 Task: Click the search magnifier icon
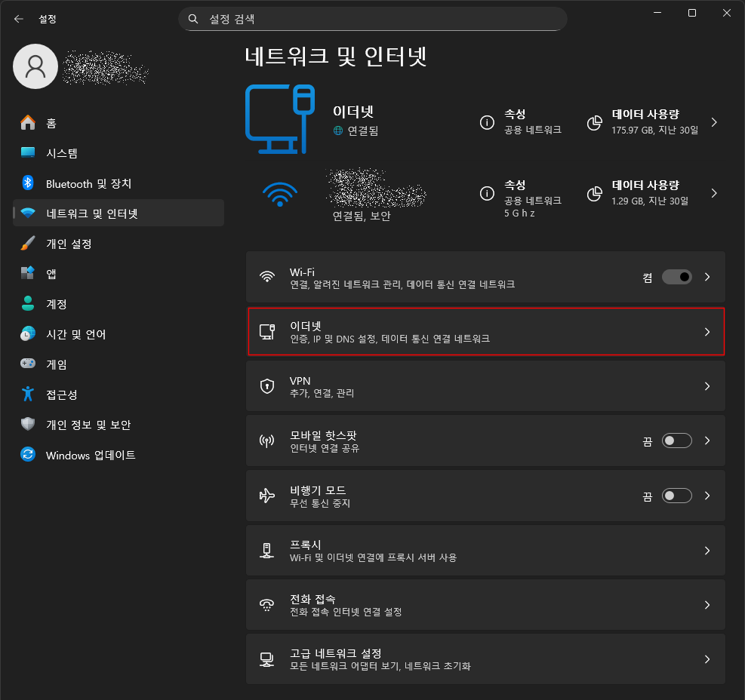pyautogui.click(x=193, y=19)
